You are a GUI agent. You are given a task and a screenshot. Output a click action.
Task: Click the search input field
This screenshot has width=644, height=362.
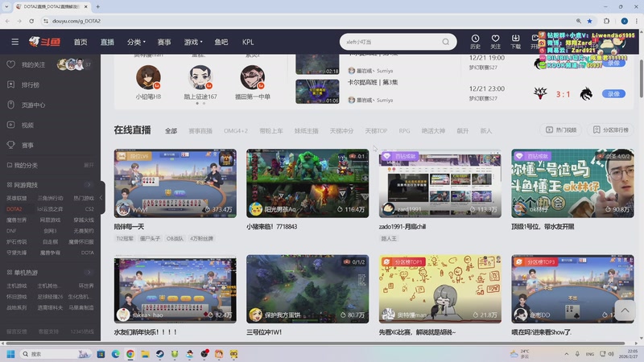click(392, 42)
